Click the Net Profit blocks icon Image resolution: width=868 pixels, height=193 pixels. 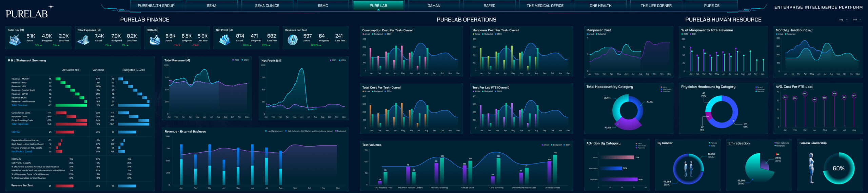pyautogui.click(x=224, y=40)
